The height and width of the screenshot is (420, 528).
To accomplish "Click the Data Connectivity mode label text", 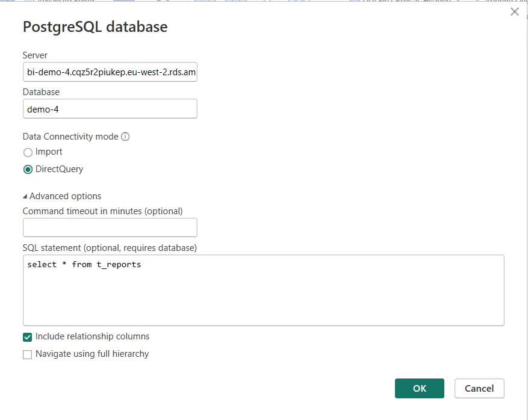I will (x=70, y=137).
